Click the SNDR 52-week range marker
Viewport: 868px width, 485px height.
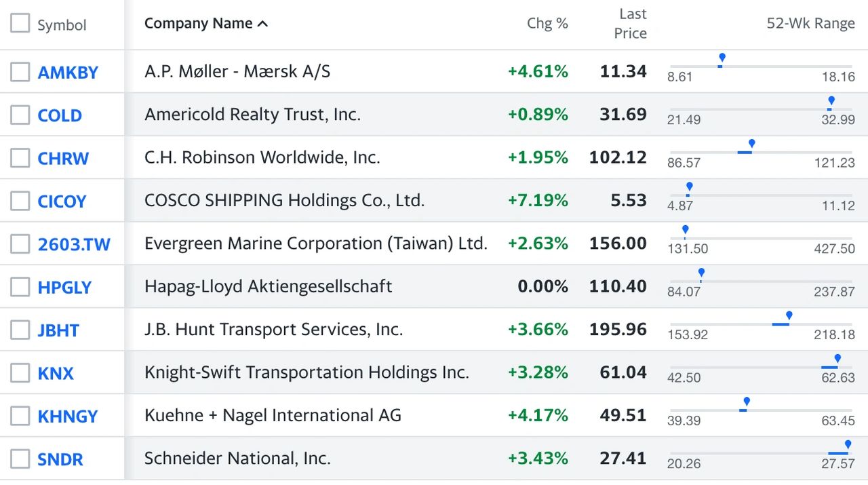(848, 446)
